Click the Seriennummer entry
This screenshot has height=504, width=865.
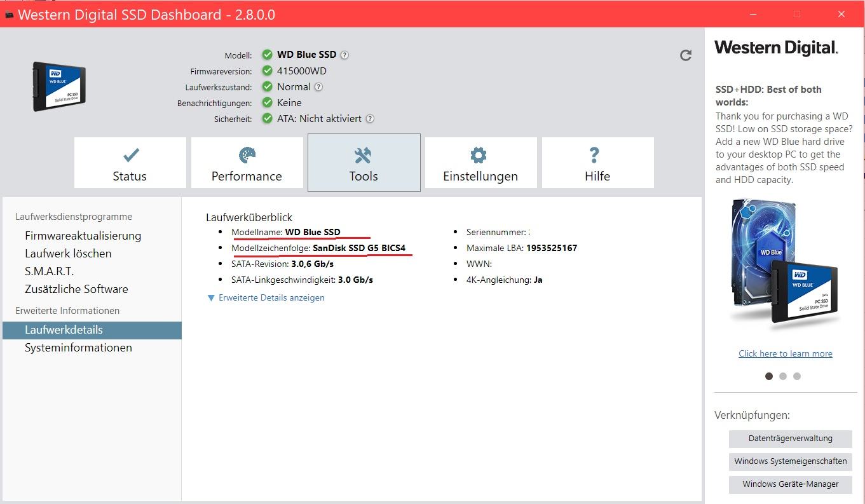point(498,232)
